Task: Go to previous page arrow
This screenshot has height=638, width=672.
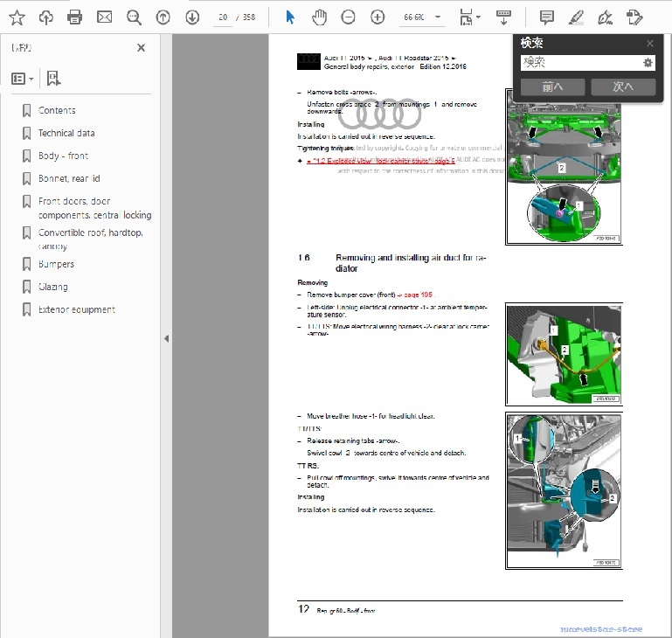Action: coord(163,17)
